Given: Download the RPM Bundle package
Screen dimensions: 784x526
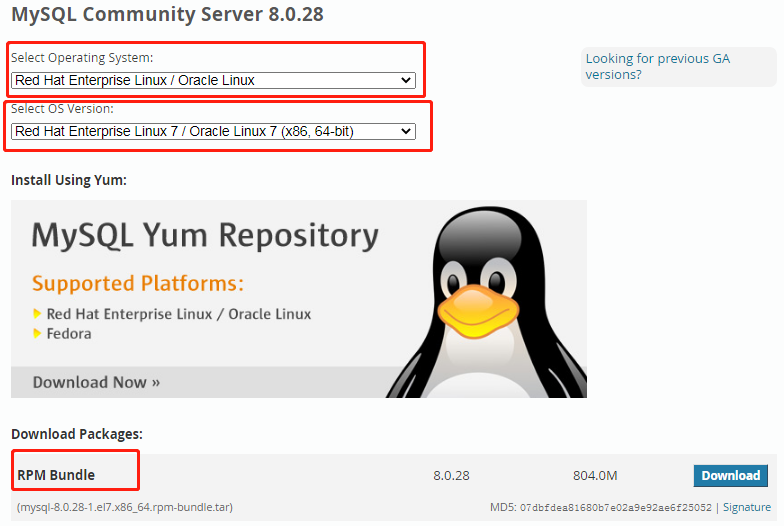Looking at the screenshot, I should tap(730, 476).
